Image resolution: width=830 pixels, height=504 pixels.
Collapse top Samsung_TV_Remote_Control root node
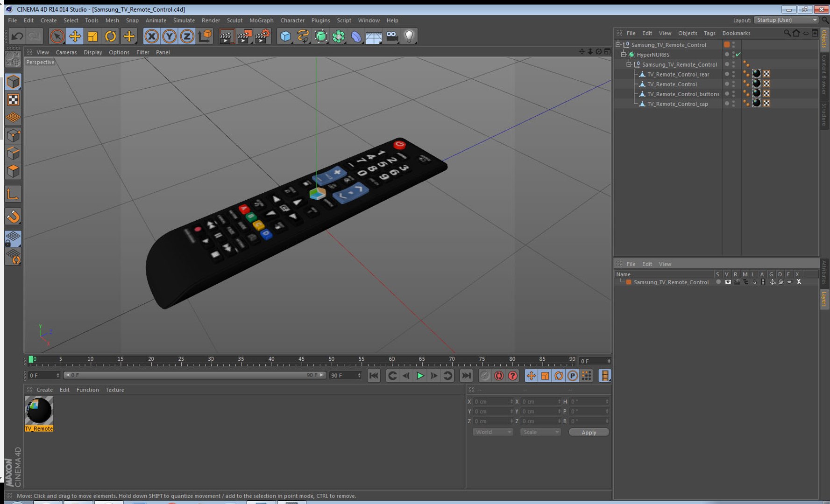point(618,45)
